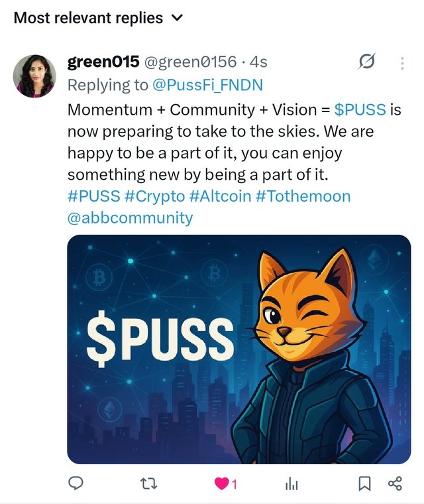View tweet analytics bar chart icon
This screenshot has height=504, width=424.
pyautogui.click(x=291, y=483)
